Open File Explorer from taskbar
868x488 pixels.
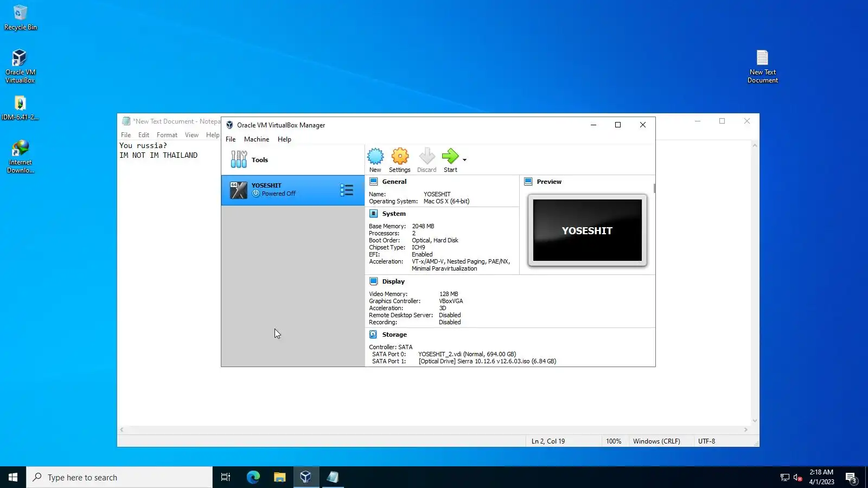[x=279, y=477]
